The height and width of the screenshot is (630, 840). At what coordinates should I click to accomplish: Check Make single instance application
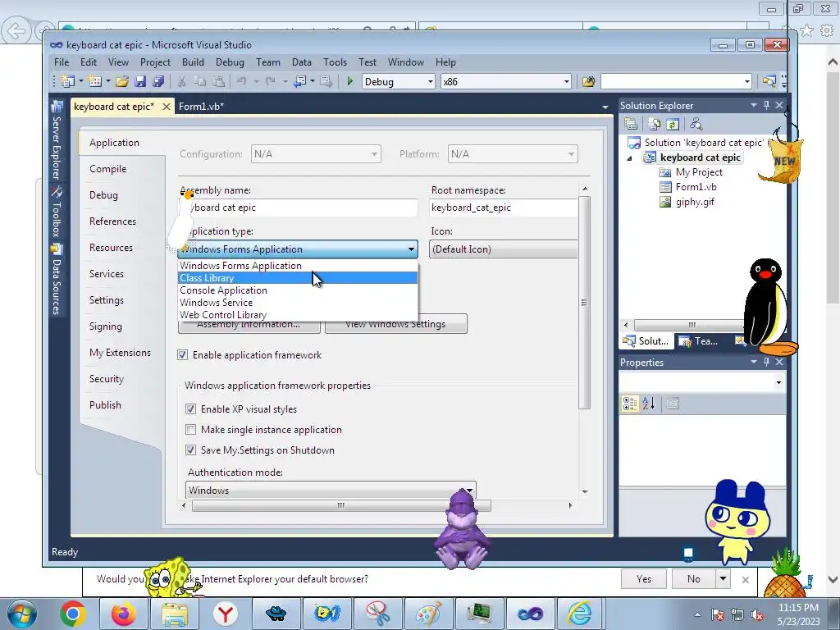pyautogui.click(x=190, y=430)
